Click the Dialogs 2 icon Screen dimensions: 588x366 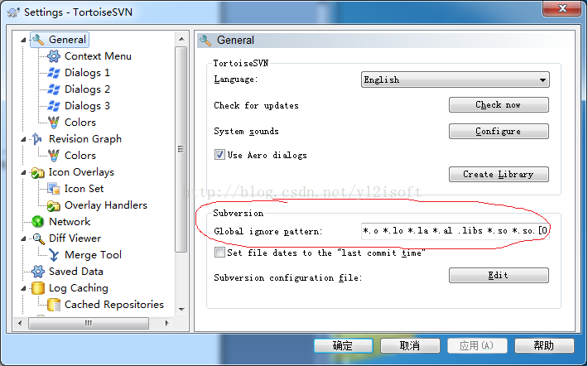54,89
